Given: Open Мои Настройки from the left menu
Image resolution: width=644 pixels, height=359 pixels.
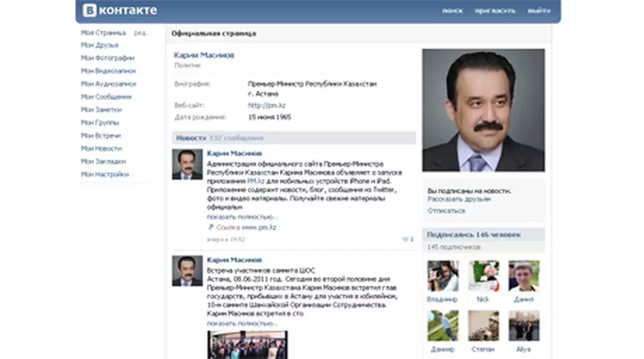Looking at the screenshot, I should (104, 174).
